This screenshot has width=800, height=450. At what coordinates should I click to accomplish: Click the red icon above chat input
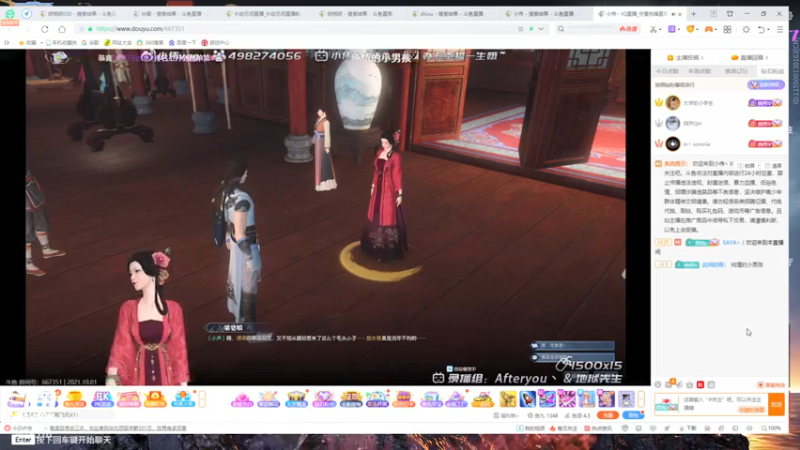[x=701, y=385]
